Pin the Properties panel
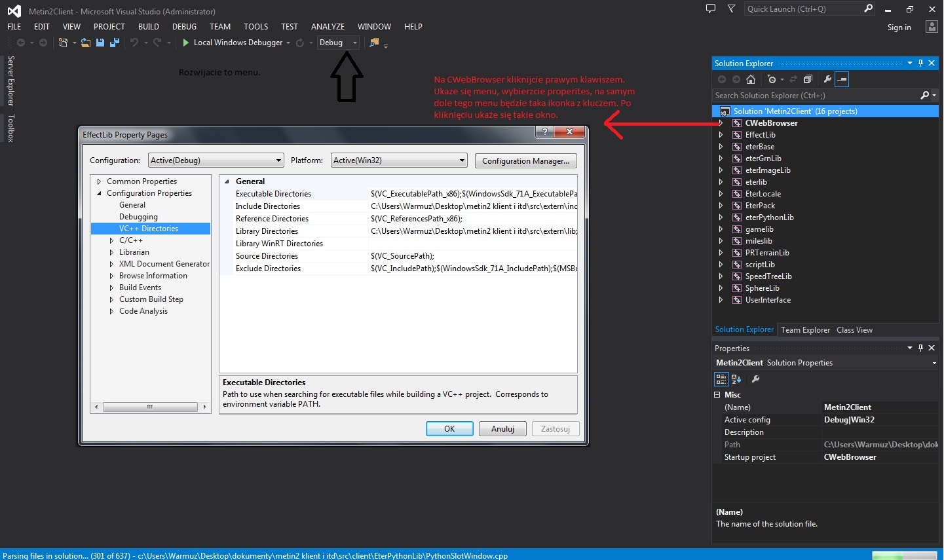The height and width of the screenshot is (560, 944). click(920, 348)
